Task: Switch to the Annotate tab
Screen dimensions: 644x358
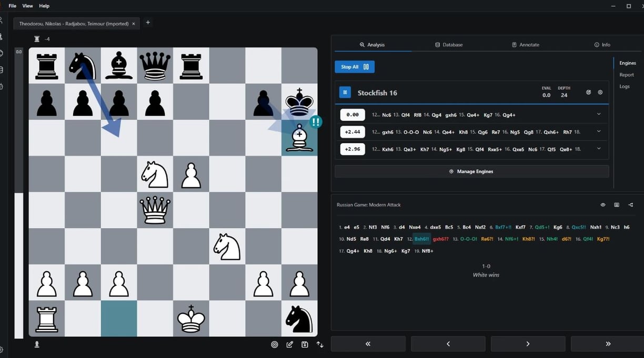Action: (526, 45)
